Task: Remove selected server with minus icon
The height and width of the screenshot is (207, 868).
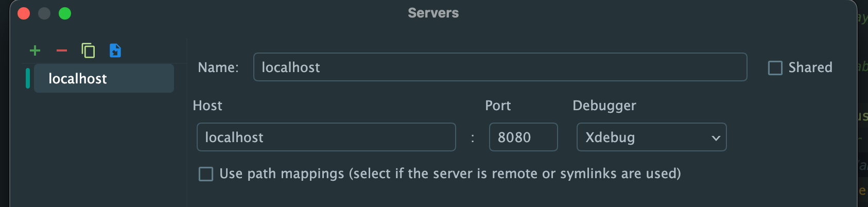Action: (62, 50)
